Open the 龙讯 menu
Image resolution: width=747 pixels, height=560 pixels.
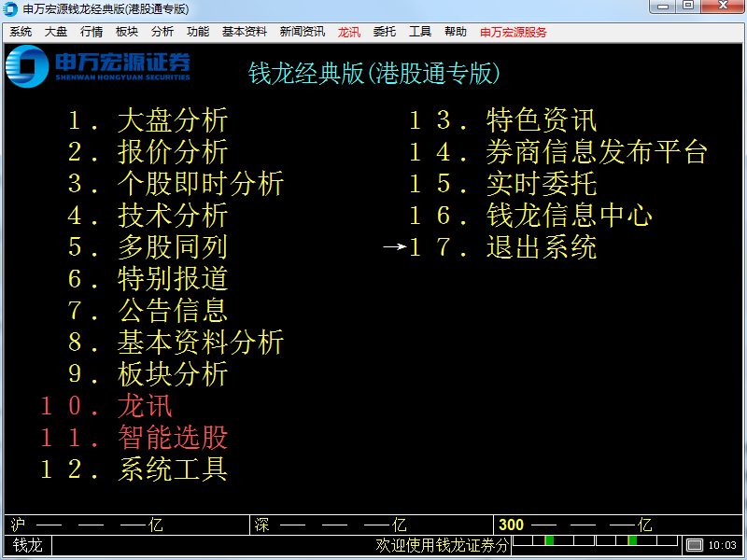pyautogui.click(x=348, y=31)
